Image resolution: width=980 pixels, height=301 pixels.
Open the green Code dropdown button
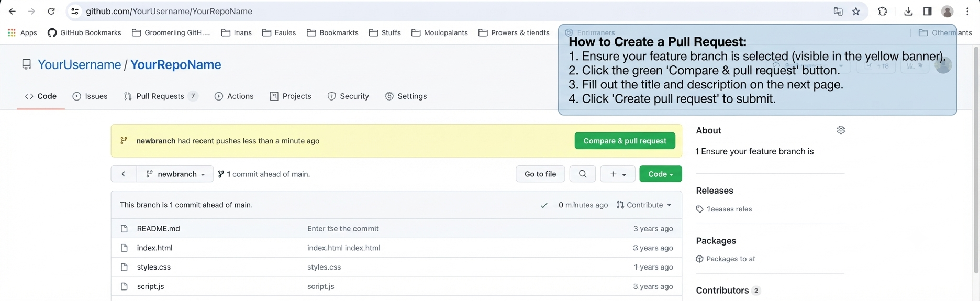click(x=661, y=174)
